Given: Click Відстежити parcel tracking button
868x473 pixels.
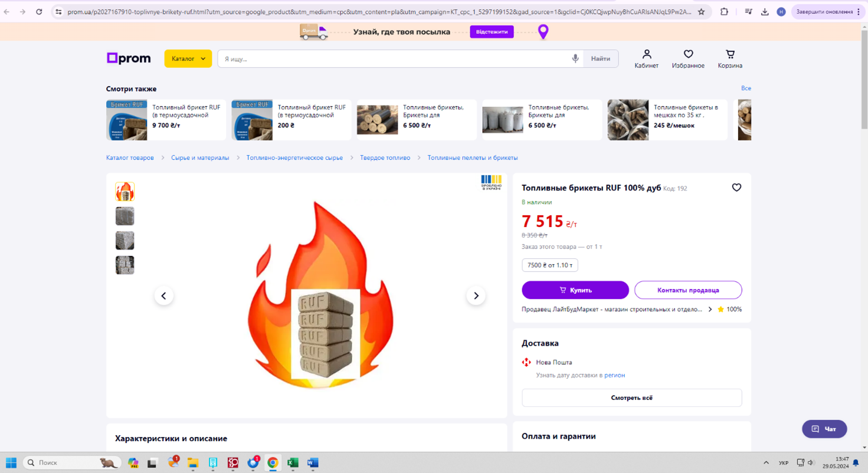Looking at the screenshot, I should tap(492, 32).
